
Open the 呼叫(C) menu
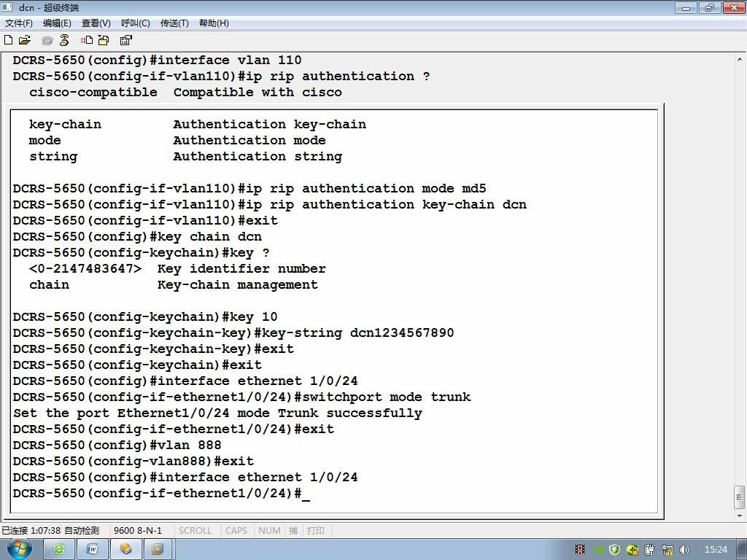click(x=135, y=23)
